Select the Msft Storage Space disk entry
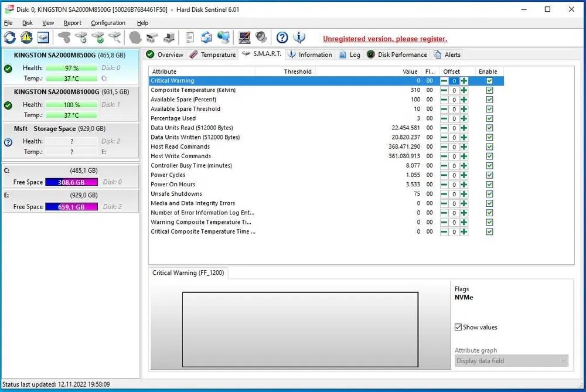This screenshot has width=586, height=392. [71, 140]
